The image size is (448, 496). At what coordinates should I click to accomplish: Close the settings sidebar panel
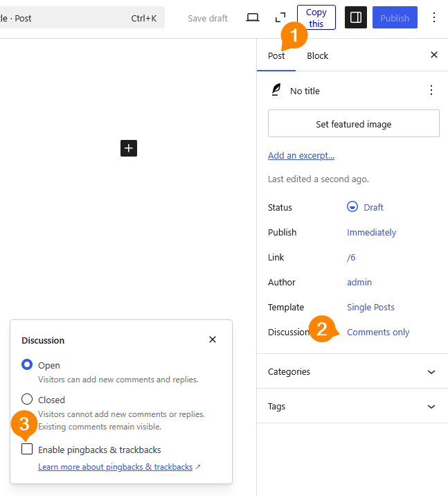pos(433,55)
